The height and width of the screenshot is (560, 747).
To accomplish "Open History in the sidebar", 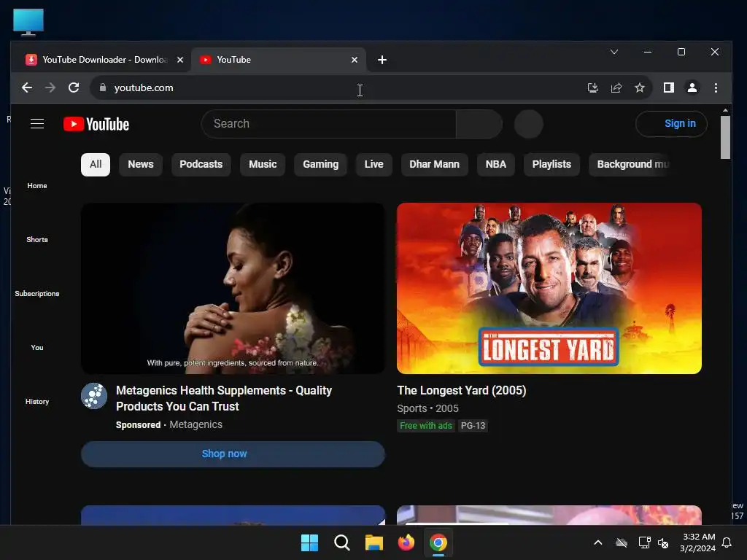I will point(37,402).
